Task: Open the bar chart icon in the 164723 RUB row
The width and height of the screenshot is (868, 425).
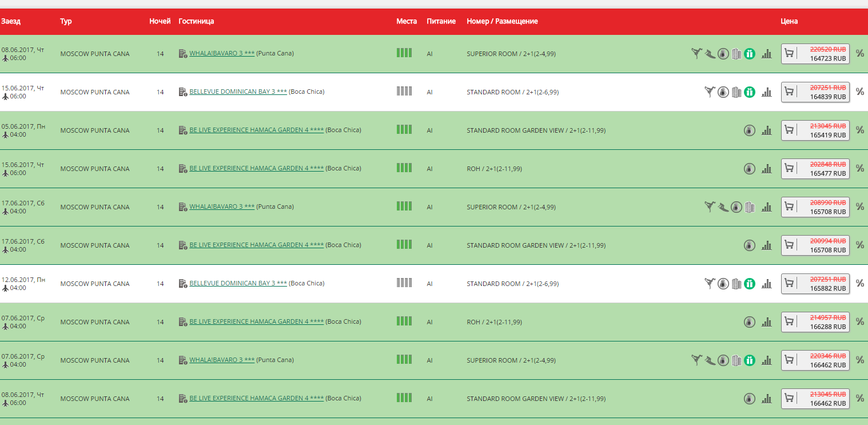Action: point(767,54)
